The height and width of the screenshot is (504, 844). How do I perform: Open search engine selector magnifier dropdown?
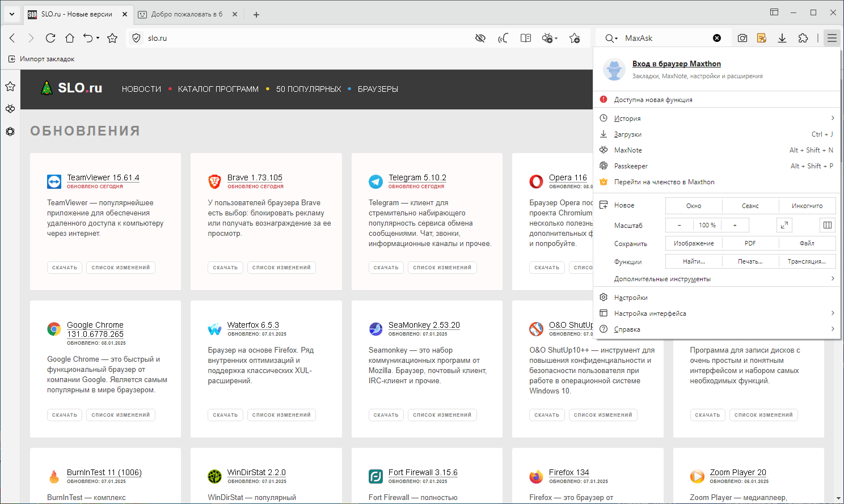[611, 38]
